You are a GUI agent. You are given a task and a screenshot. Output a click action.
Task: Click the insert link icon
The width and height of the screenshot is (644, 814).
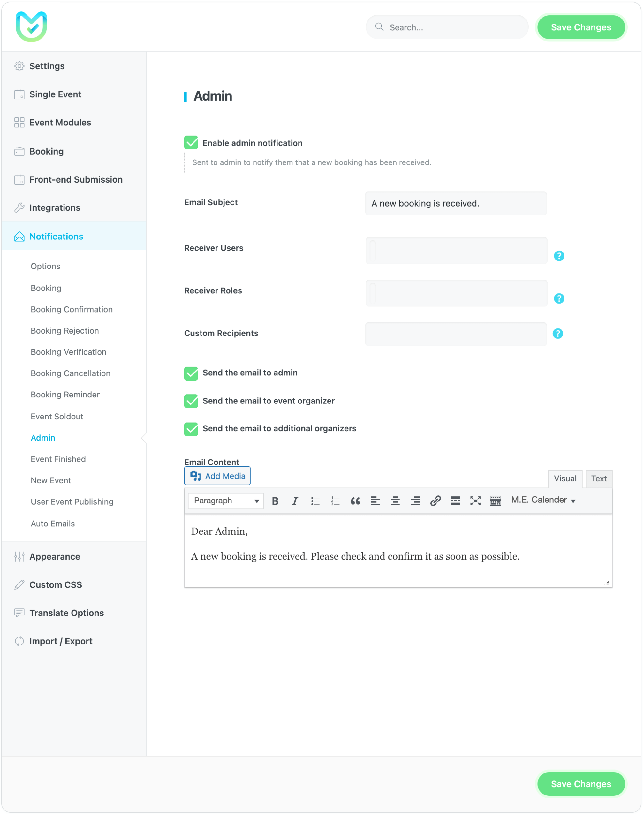click(x=435, y=501)
